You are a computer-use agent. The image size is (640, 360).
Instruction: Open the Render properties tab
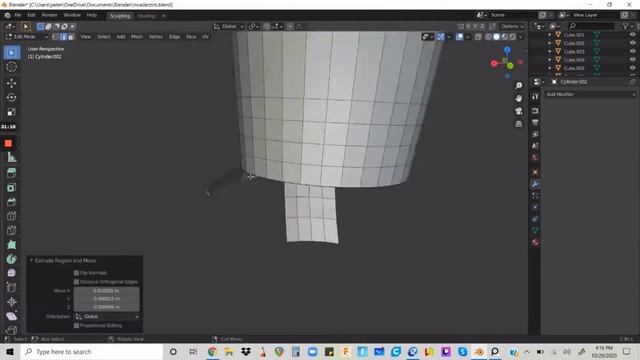click(x=535, y=111)
